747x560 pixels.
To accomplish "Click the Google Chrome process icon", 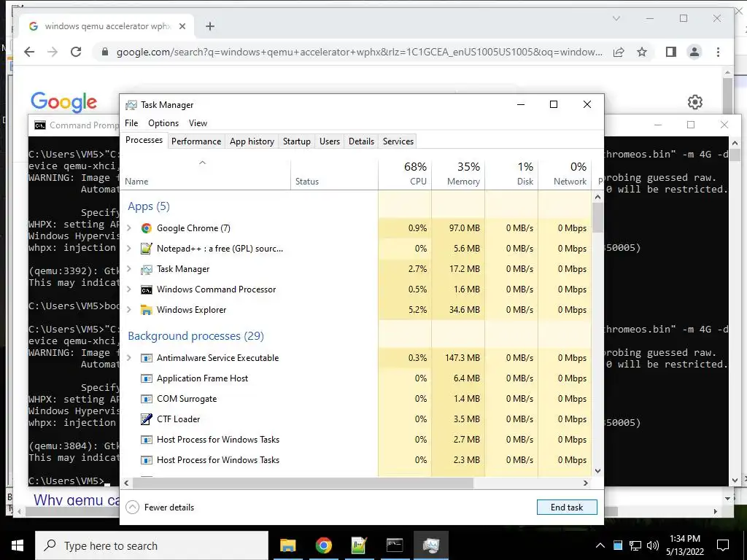I will point(146,228).
